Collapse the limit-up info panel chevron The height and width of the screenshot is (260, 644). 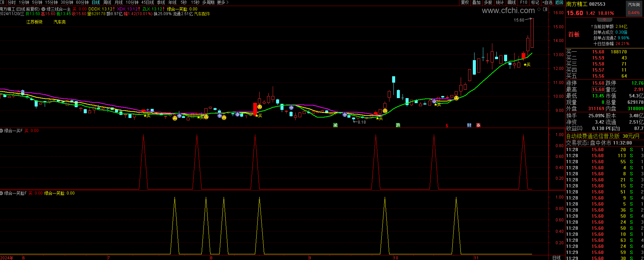(x=604, y=20)
